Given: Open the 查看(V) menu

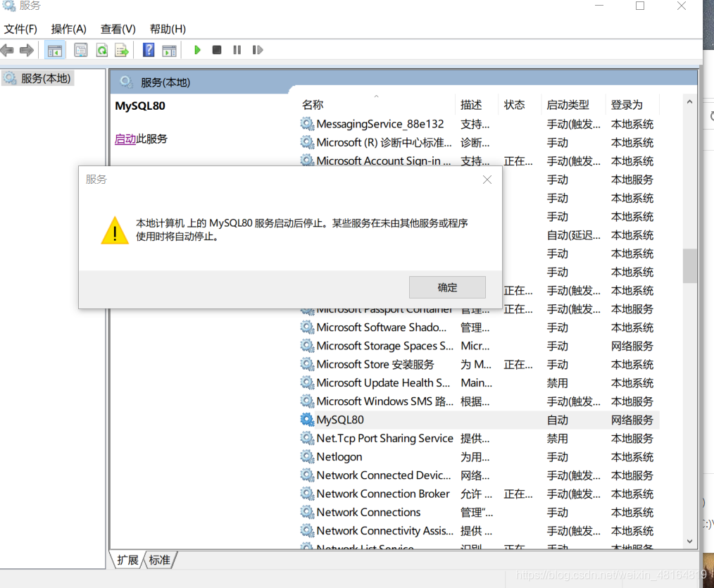Looking at the screenshot, I should click(118, 29).
